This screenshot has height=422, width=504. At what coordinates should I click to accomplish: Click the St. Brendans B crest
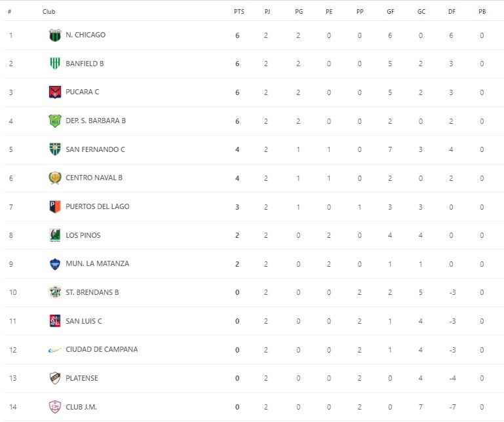(x=55, y=292)
